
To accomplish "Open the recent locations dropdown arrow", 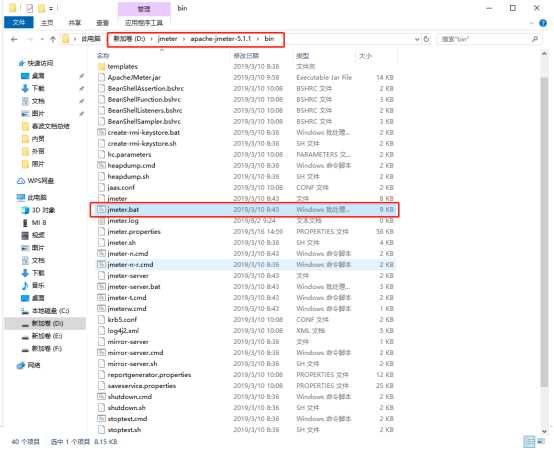I will [42, 39].
